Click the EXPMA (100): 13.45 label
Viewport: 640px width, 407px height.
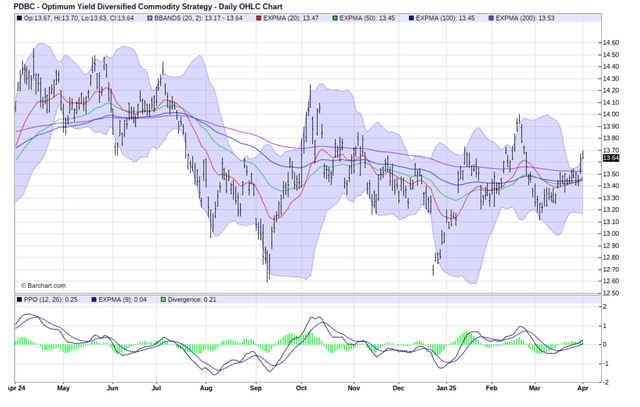tap(445, 18)
